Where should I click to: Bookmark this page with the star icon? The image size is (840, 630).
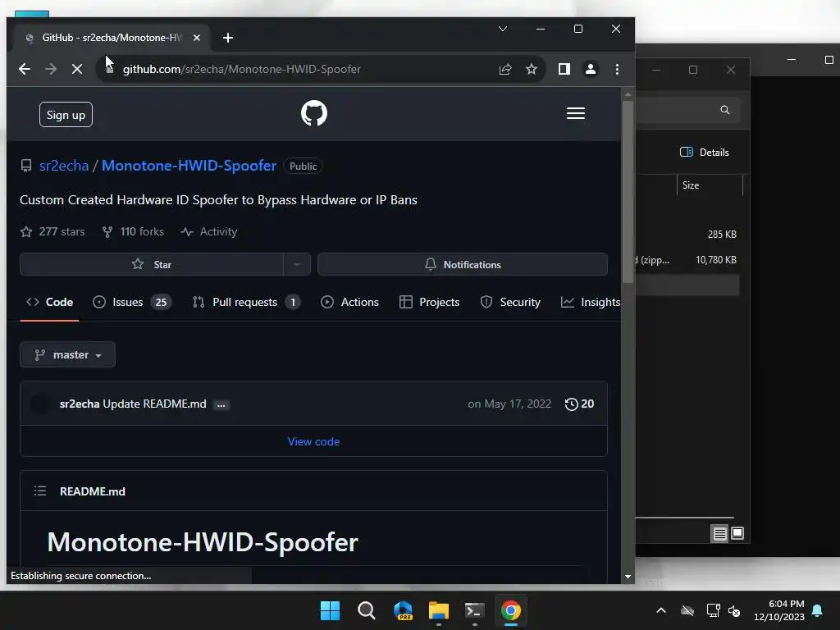532,69
